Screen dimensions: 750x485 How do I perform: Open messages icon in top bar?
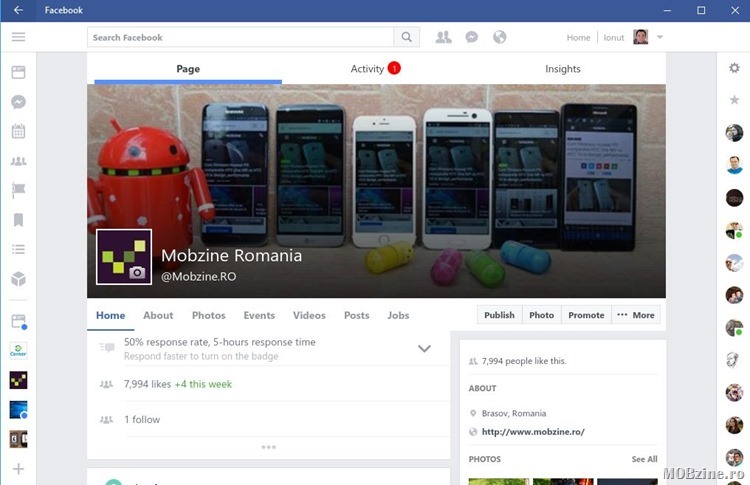tap(472, 37)
